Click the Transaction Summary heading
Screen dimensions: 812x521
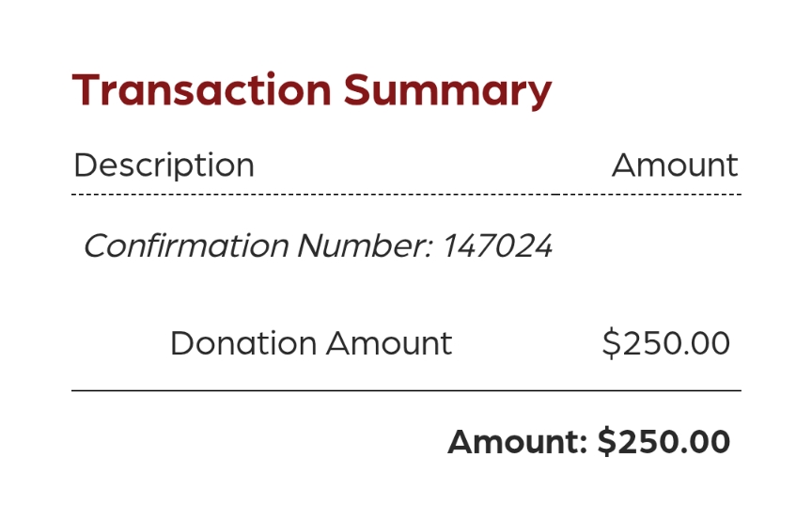pyautogui.click(x=311, y=90)
